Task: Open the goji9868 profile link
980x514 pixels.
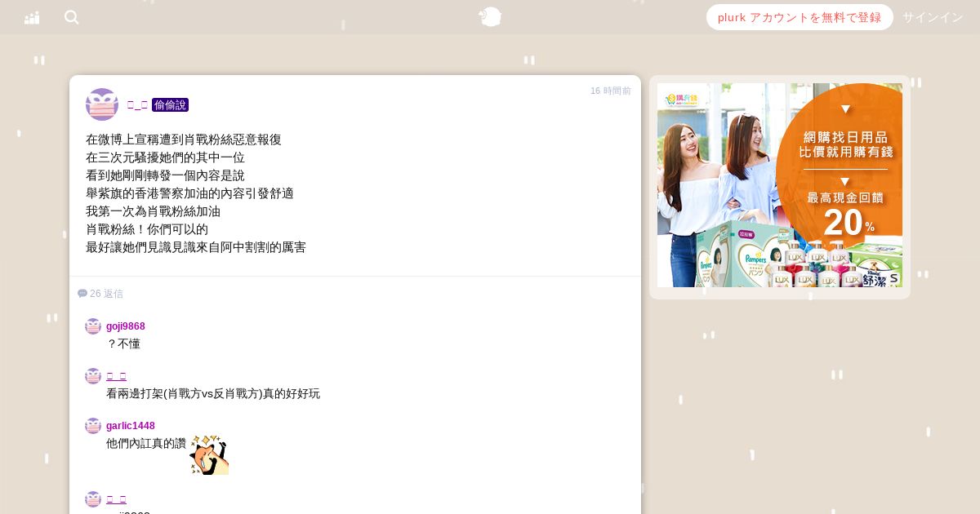Action: [126, 326]
